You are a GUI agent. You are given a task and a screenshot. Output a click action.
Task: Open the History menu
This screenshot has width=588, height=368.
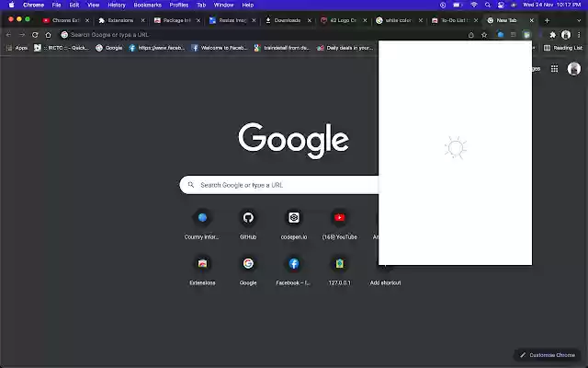click(117, 5)
